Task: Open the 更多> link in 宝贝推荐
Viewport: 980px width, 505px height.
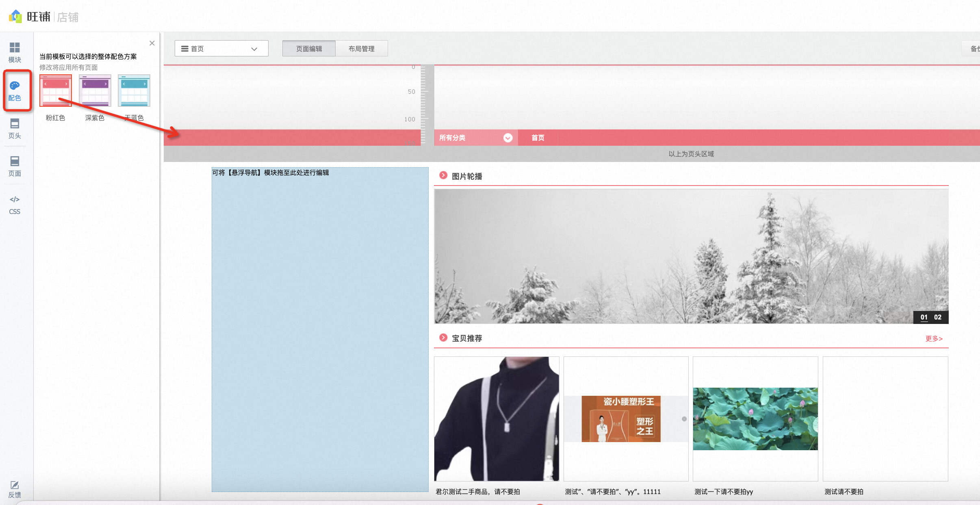Action: pyautogui.click(x=934, y=339)
